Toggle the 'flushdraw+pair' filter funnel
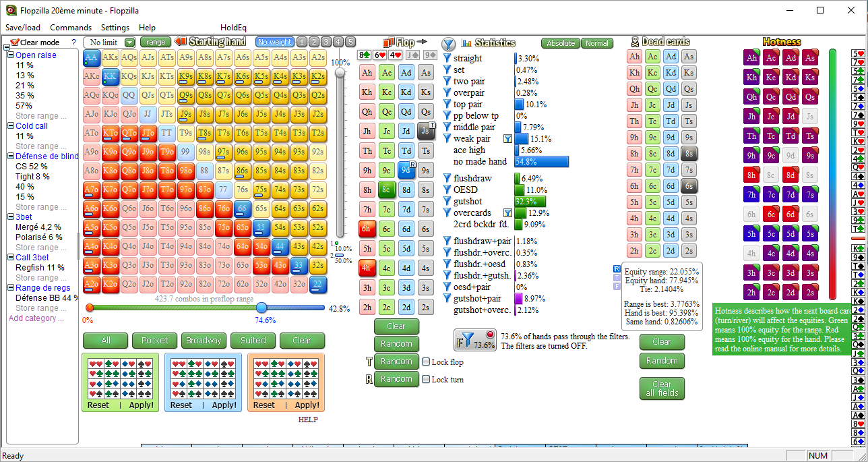 tap(447, 241)
